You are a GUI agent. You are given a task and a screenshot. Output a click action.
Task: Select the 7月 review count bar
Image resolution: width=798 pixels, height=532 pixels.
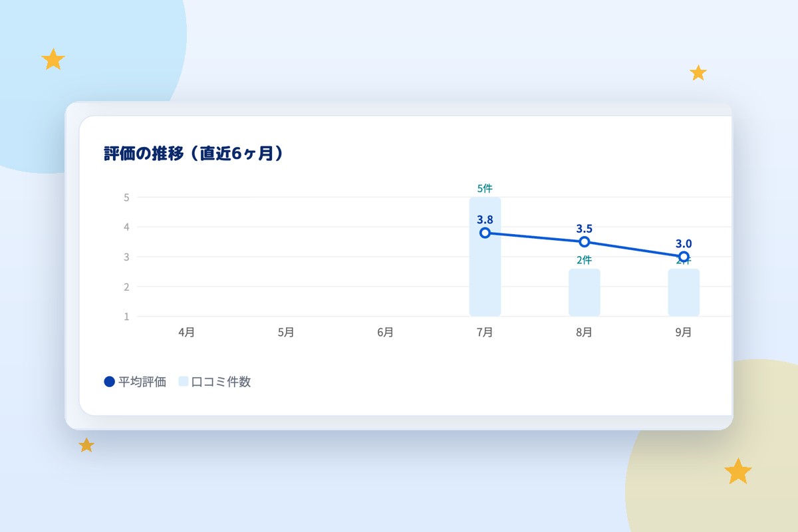pos(485,257)
